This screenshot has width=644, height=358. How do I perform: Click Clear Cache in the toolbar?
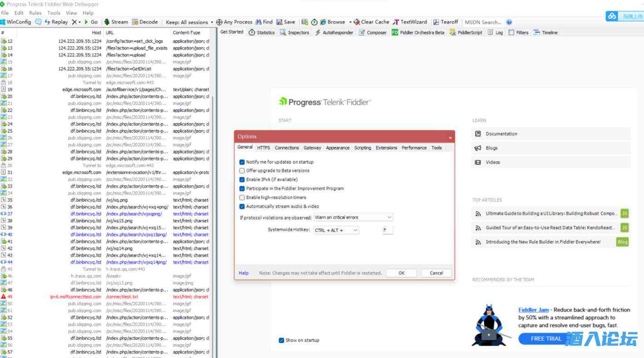(x=371, y=22)
